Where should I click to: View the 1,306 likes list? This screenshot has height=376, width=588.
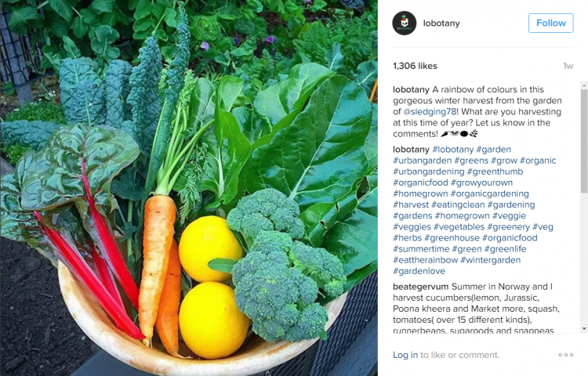(x=415, y=66)
